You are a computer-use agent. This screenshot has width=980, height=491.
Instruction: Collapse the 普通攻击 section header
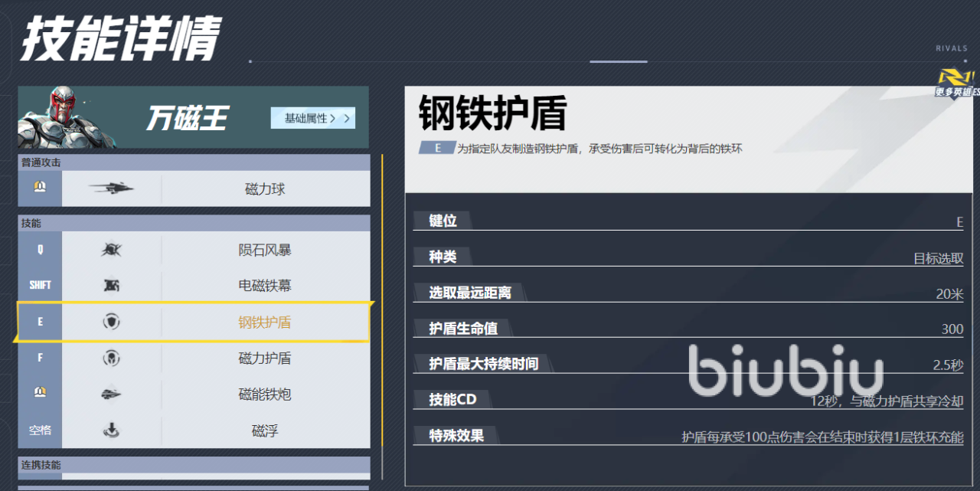click(x=194, y=162)
